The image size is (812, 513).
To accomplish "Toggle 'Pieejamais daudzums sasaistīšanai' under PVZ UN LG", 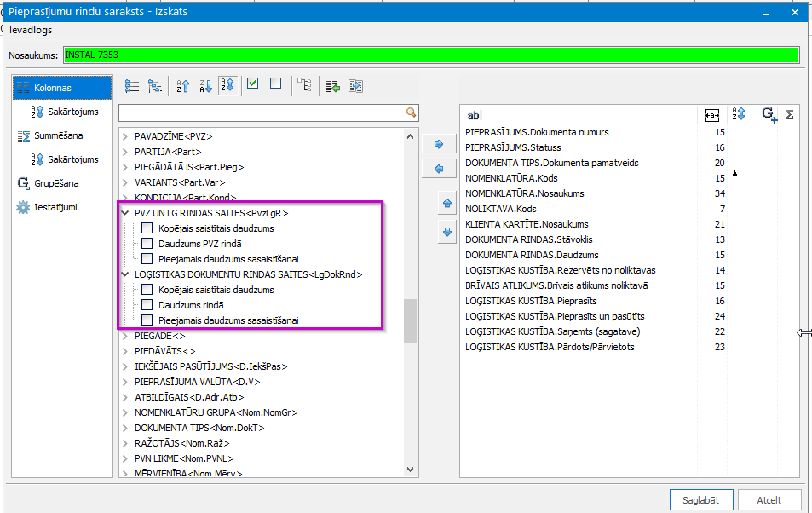I will [147, 258].
